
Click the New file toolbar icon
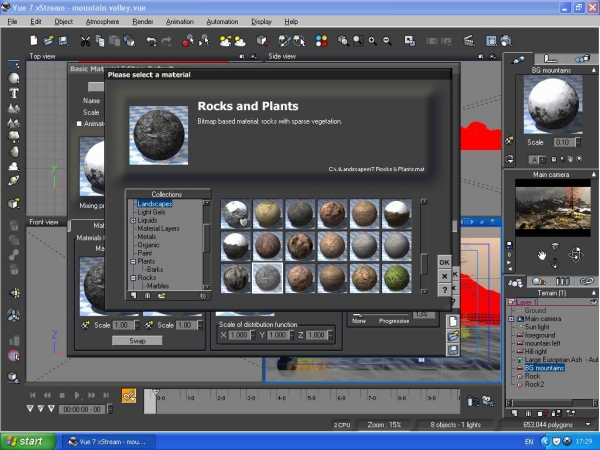pos(34,41)
